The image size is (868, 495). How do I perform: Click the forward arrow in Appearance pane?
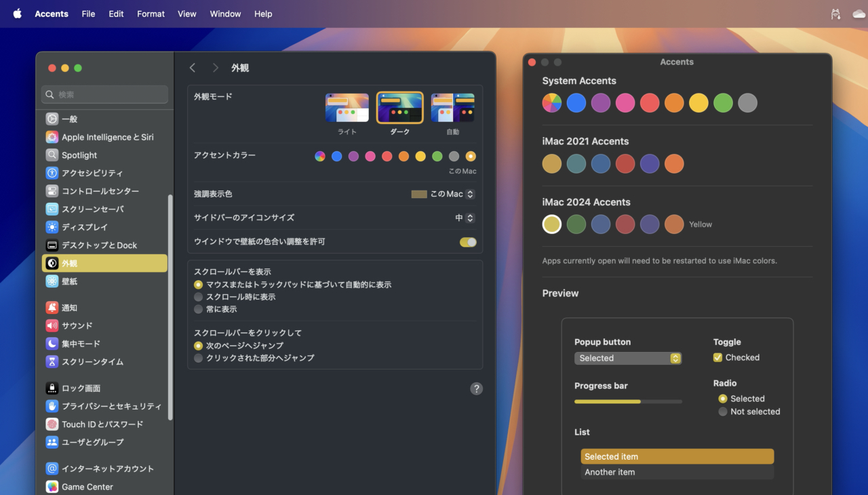pyautogui.click(x=215, y=68)
